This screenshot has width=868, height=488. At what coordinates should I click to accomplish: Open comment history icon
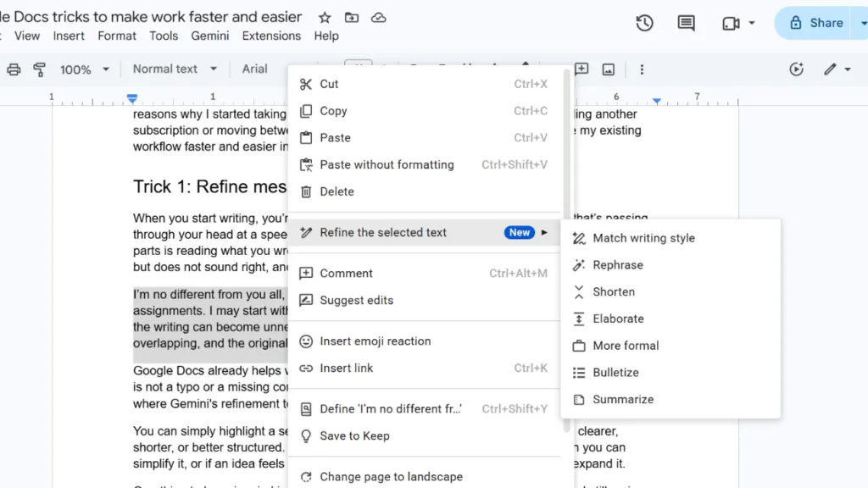[x=686, y=23]
